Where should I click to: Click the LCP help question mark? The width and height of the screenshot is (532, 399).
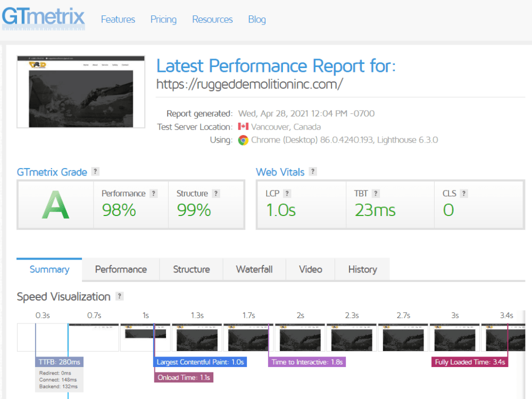[x=287, y=194]
